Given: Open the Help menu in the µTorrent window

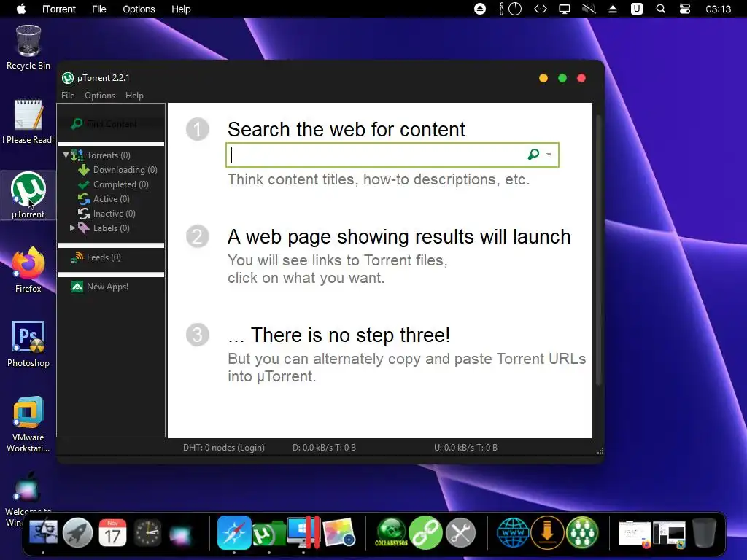Looking at the screenshot, I should (x=134, y=96).
